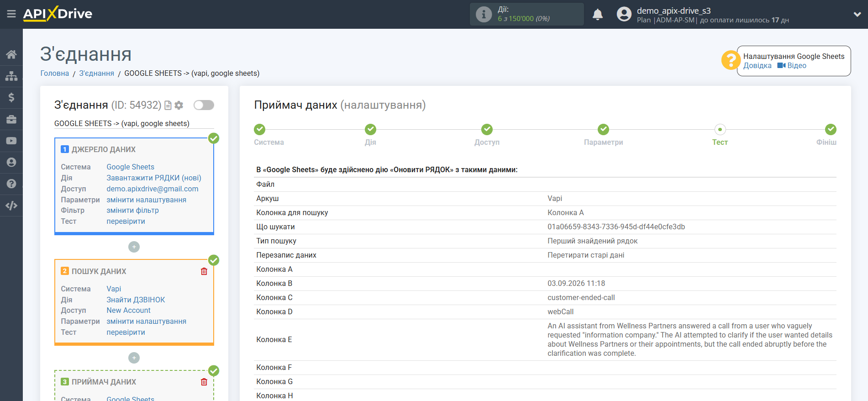Image resolution: width=868 pixels, height=401 pixels.
Task: Click source змінити налаштування link
Action: [x=146, y=200]
